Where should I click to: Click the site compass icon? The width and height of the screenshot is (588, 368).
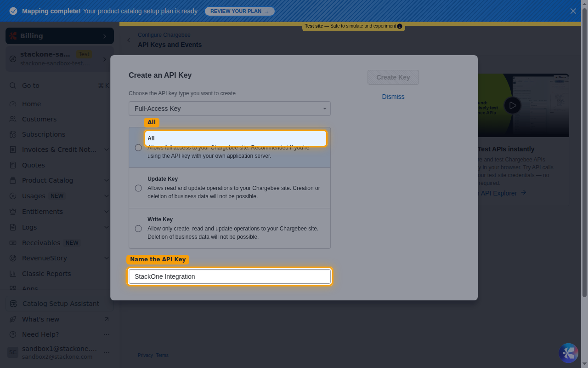pos(13,59)
